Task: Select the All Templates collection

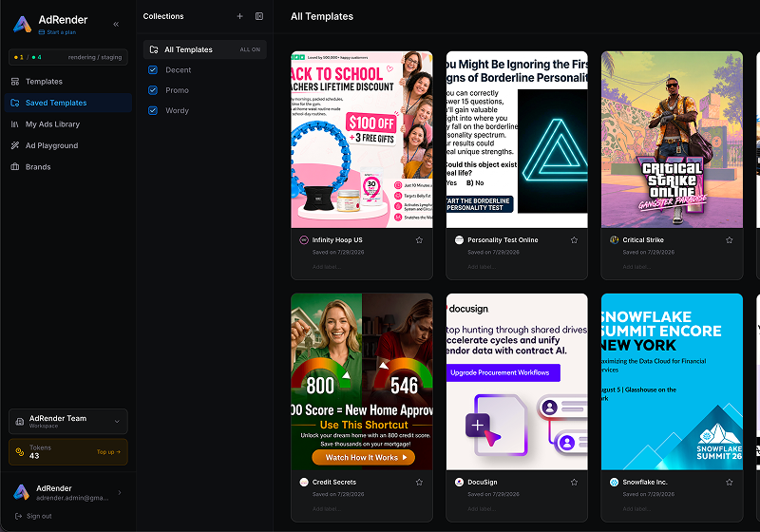Action: tap(205, 49)
